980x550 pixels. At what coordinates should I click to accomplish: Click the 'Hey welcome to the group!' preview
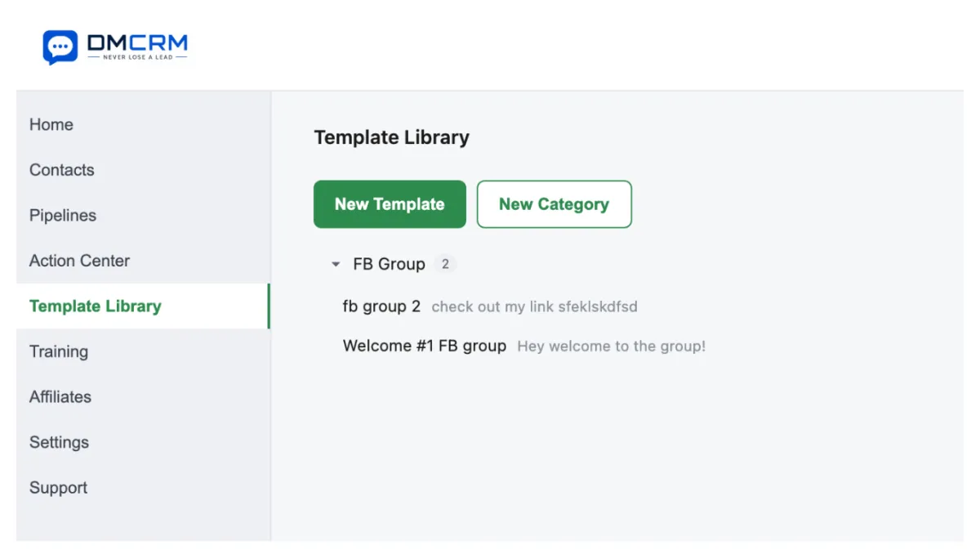pos(611,347)
